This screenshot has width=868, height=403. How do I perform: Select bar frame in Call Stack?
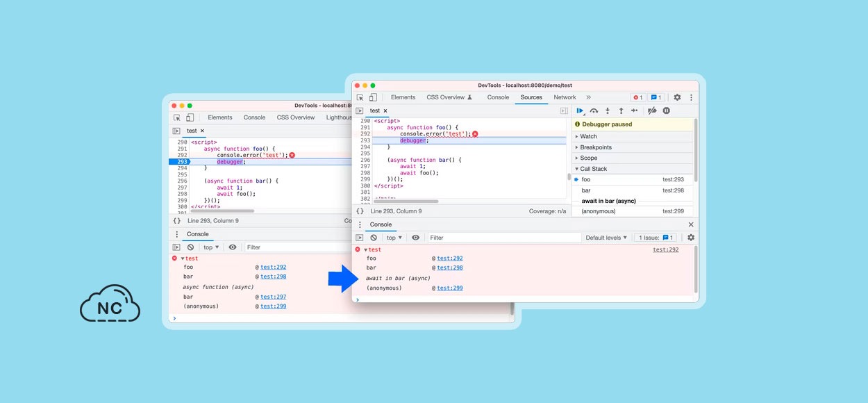coord(633,190)
